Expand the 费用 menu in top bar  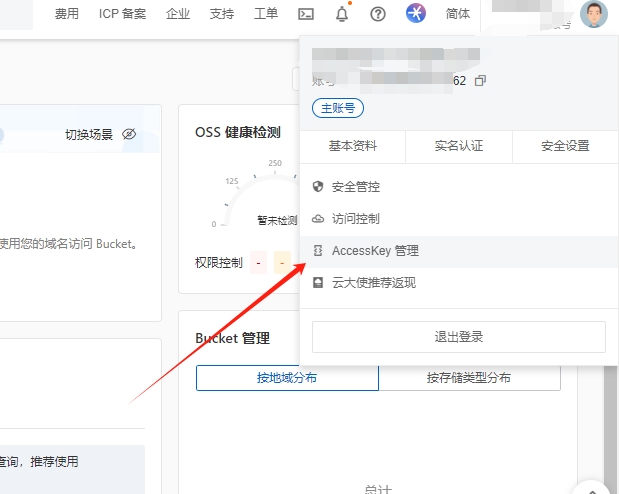(x=67, y=14)
